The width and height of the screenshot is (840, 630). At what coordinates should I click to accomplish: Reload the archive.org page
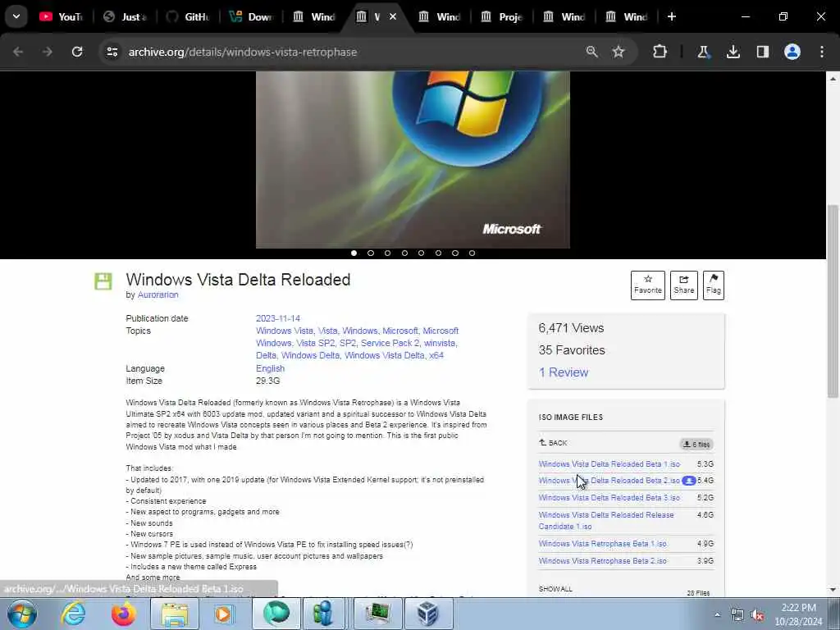click(77, 52)
